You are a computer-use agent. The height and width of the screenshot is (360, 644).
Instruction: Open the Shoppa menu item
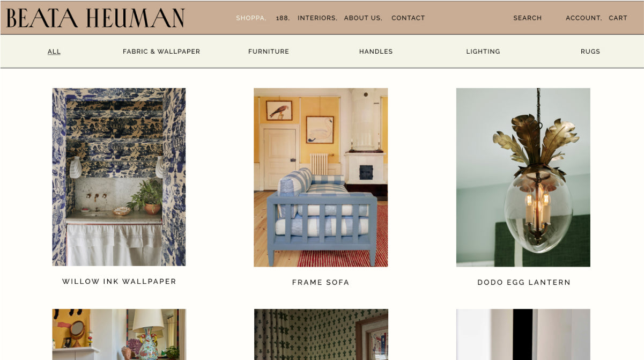251,18
